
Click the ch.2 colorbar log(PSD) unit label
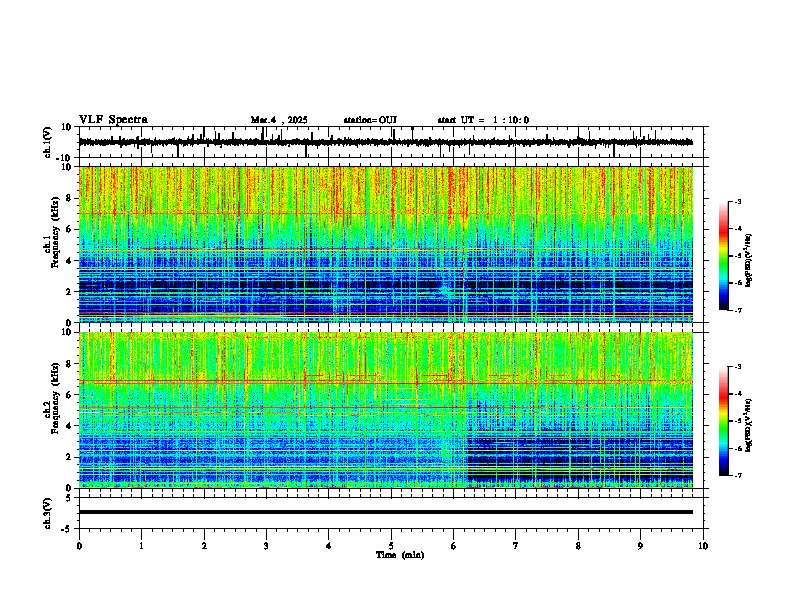point(749,425)
